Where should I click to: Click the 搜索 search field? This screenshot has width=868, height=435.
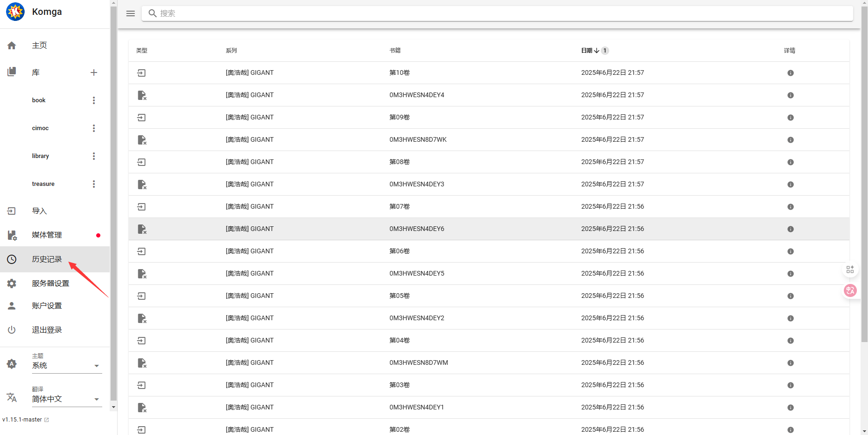coord(497,13)
